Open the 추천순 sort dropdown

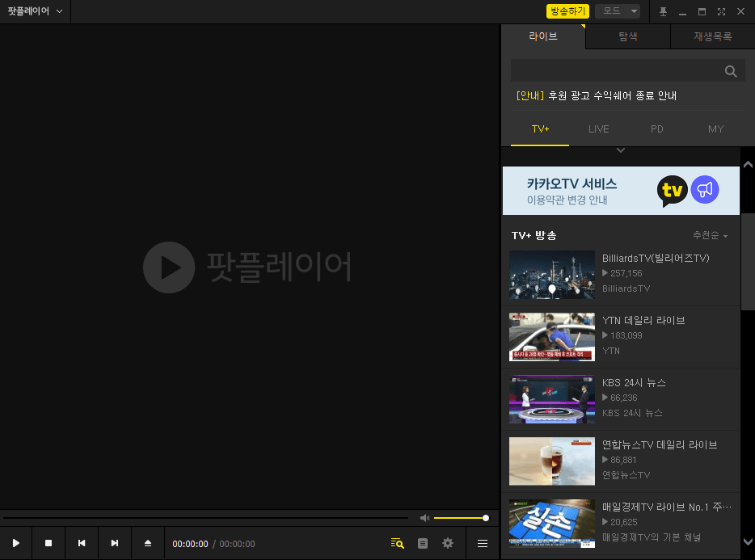point(710,235)
